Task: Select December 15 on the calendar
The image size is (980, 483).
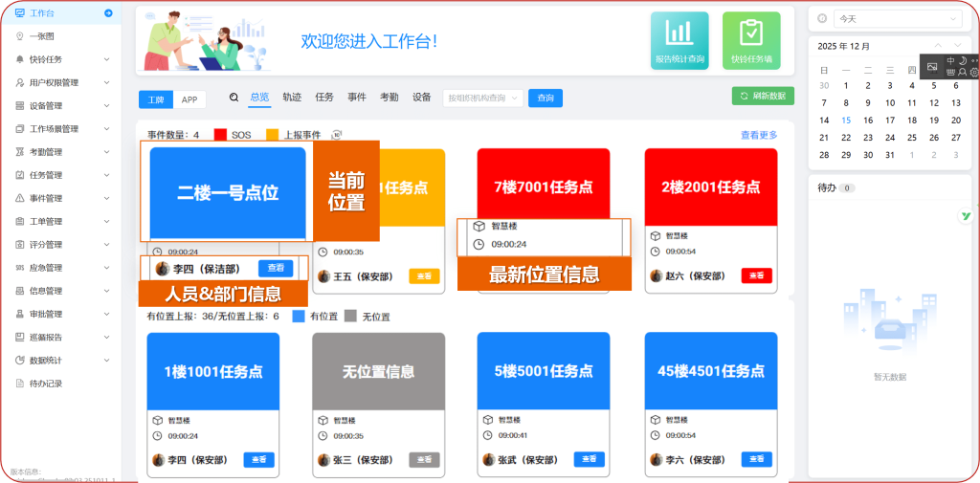Action: coord(846,121)
